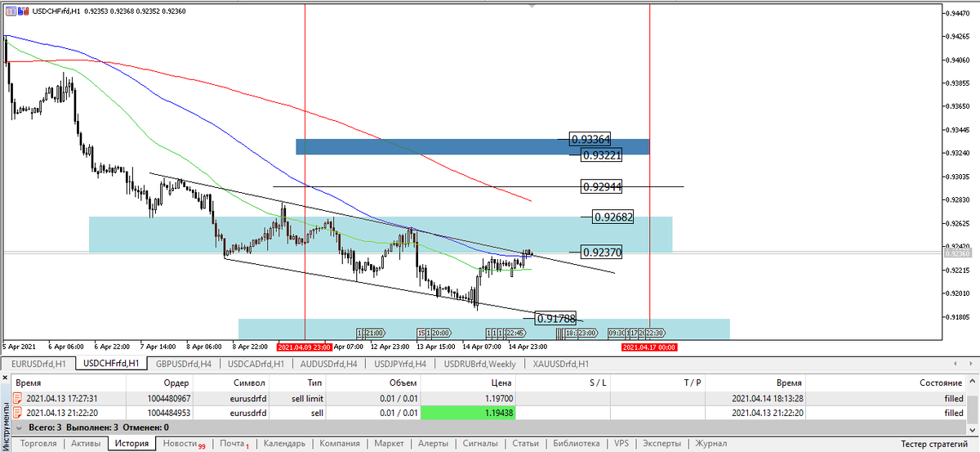Open the Статьи tab
Image resolution: width=980 pixels, height=452 pixels.
click(524, 444)
